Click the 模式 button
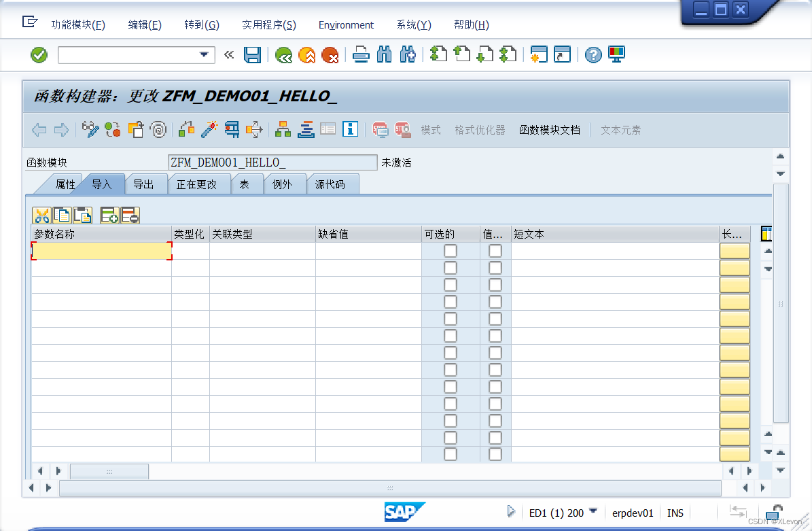The image size is (812, 531). tap(431, 130)
